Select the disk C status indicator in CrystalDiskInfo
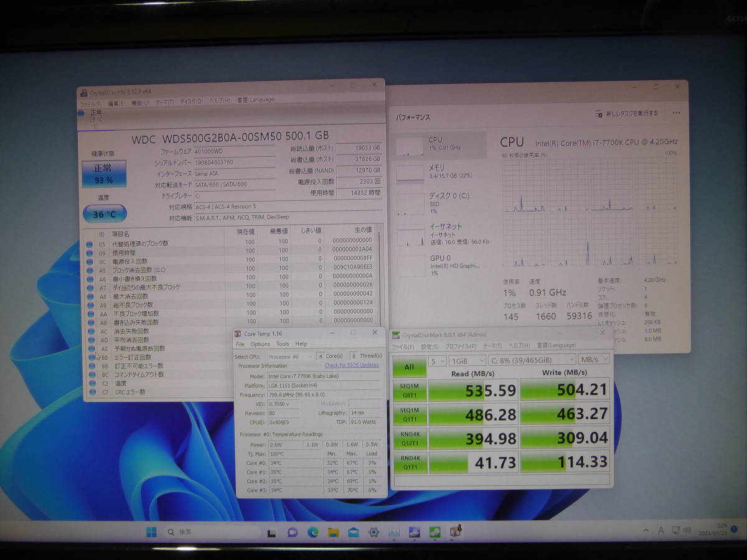The width and height of the screenshot is (747, 560). tap(95, 119)
